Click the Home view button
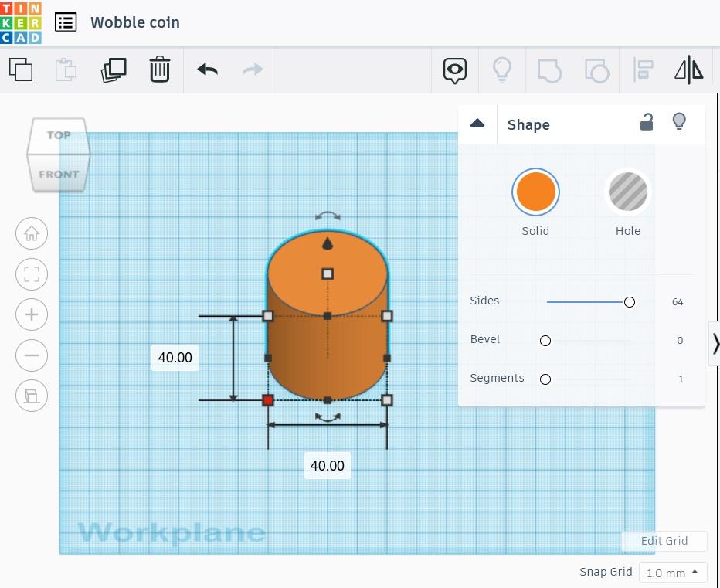This screenshot has height=588, width=720. coord(32,233)
